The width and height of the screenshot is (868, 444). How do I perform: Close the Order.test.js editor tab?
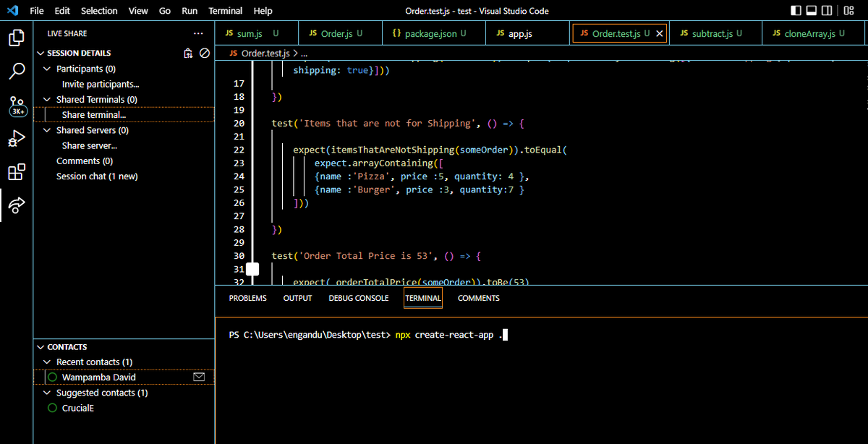(x=659, y=34)
